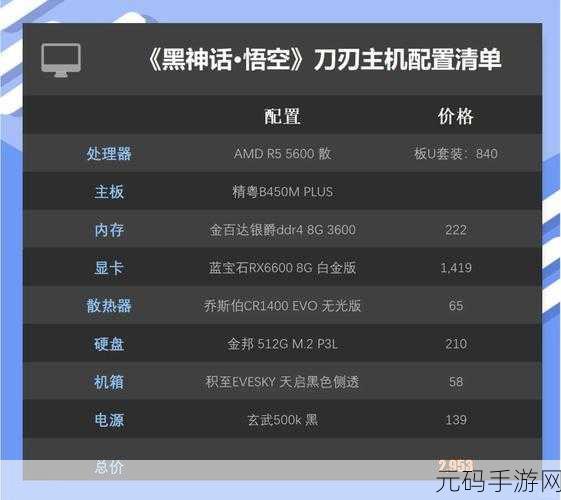
Task: Select the 配置 column header
Action: pyautogui.click(x=282, y=116)
